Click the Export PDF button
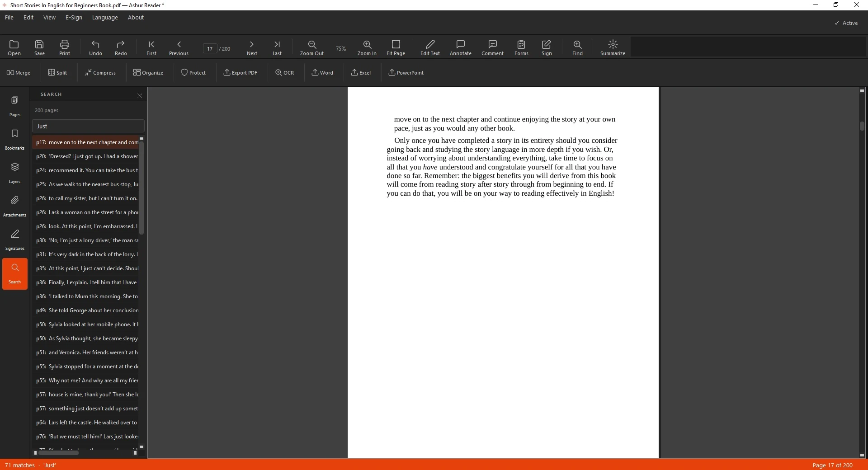This screenshot has width=868, height=470. (240, 72)
